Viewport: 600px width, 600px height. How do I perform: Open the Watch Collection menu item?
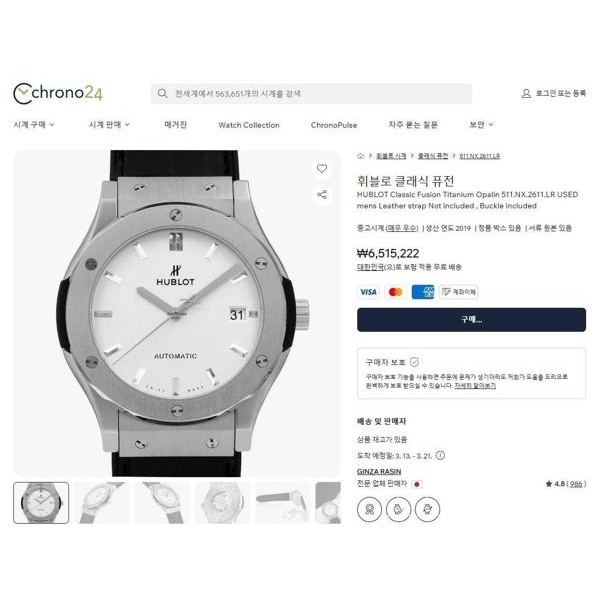[249, 125]
